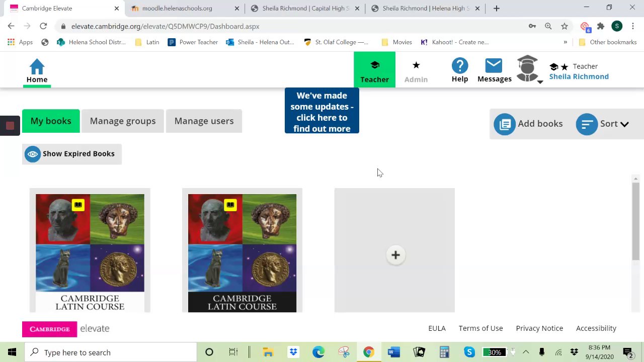Open Helena School District bookmark

point(91,42)
